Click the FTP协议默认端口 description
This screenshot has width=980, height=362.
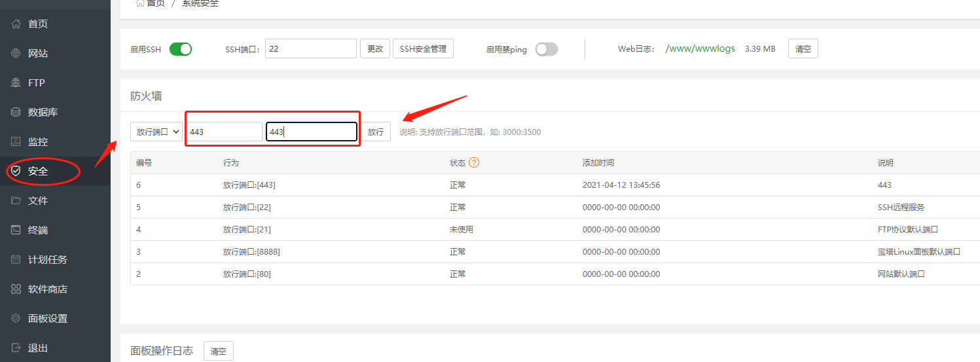[909, 230]
